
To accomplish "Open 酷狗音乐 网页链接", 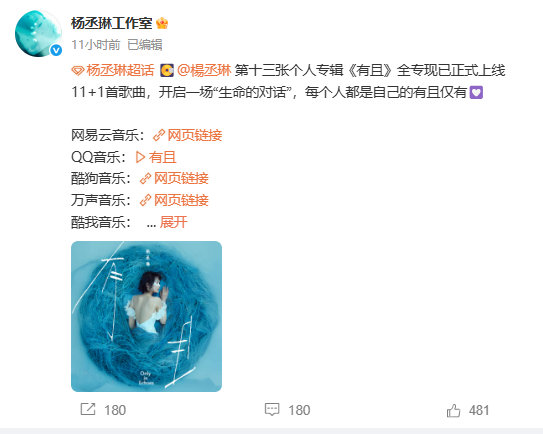I will [x=181, y=178].
